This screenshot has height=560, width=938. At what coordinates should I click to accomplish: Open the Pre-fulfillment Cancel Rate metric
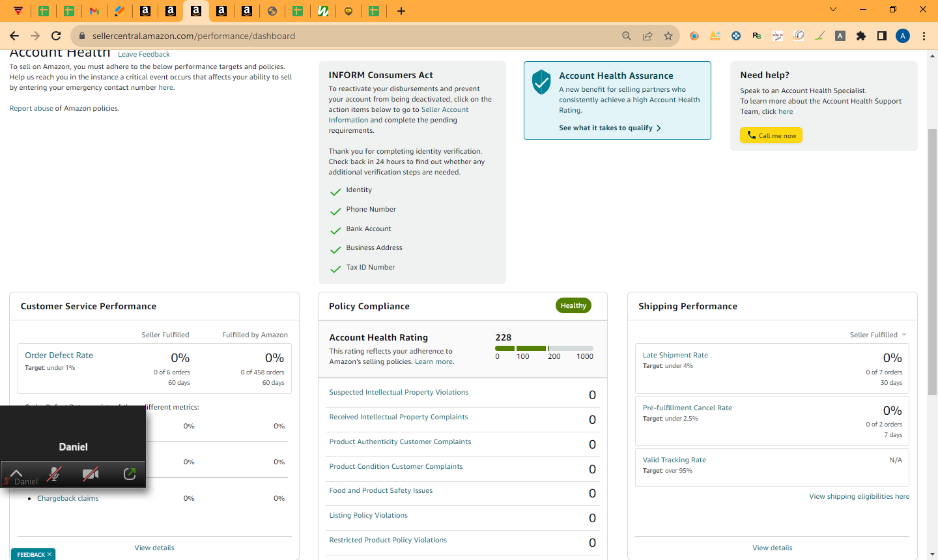[x=687, y=408]
